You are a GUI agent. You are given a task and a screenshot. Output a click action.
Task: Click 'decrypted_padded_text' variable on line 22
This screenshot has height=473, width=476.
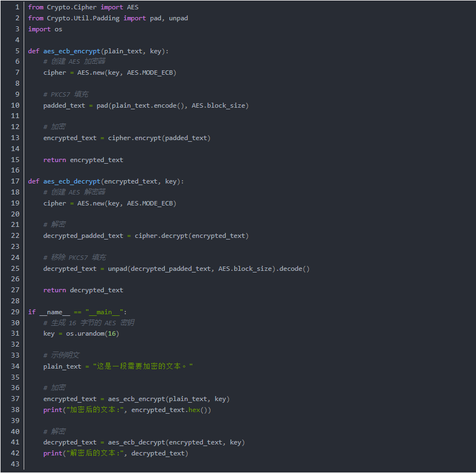pos(83,236)
